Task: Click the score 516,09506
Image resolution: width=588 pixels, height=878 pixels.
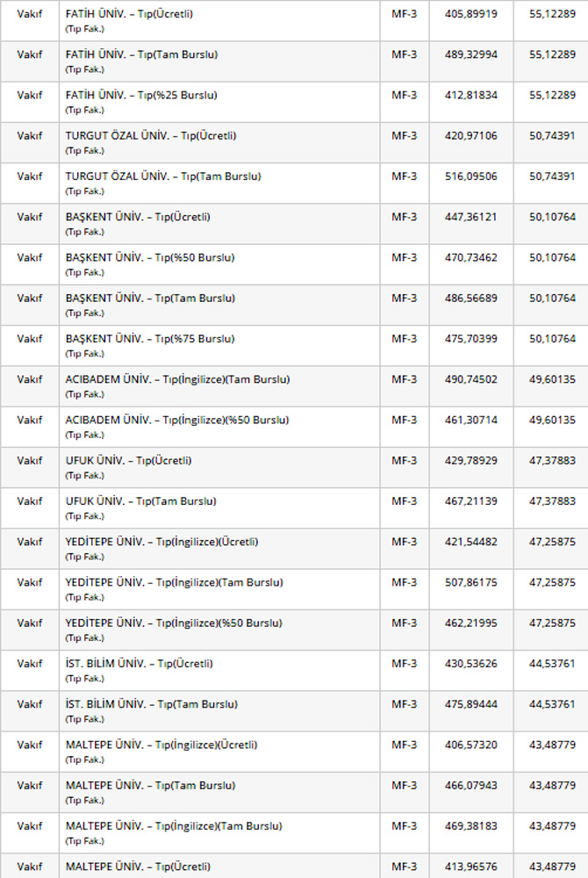Action: coord(471,176)
